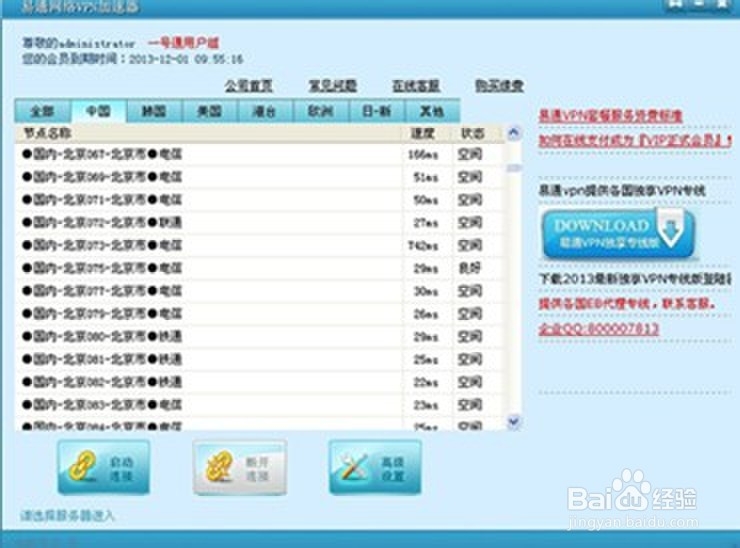The height and width of the screenshot is (548, 740).
Task: Open the enterprise QQ contact link
Action: tap(599, 329)
